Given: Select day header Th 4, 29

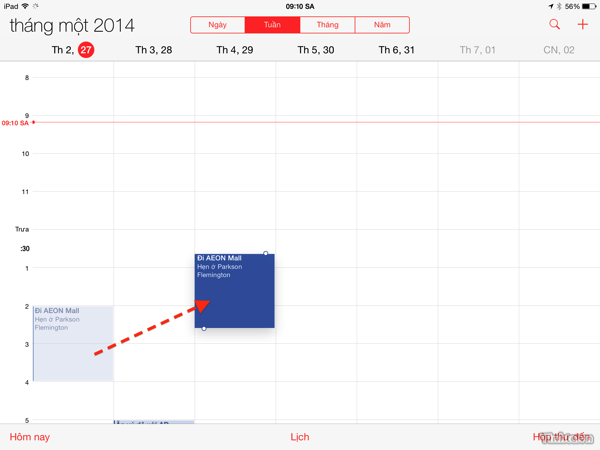Looking at the screenshot, I should [x=235, y=50].
